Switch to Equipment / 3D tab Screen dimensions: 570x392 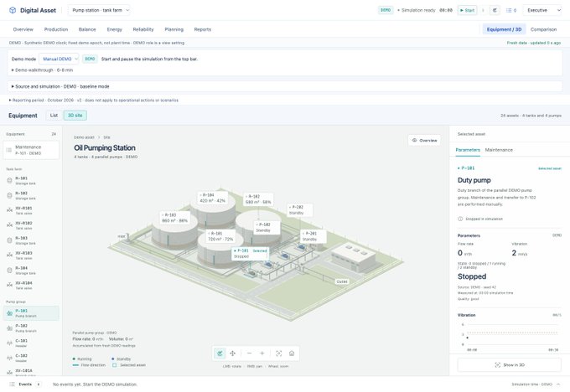point(504,29)
